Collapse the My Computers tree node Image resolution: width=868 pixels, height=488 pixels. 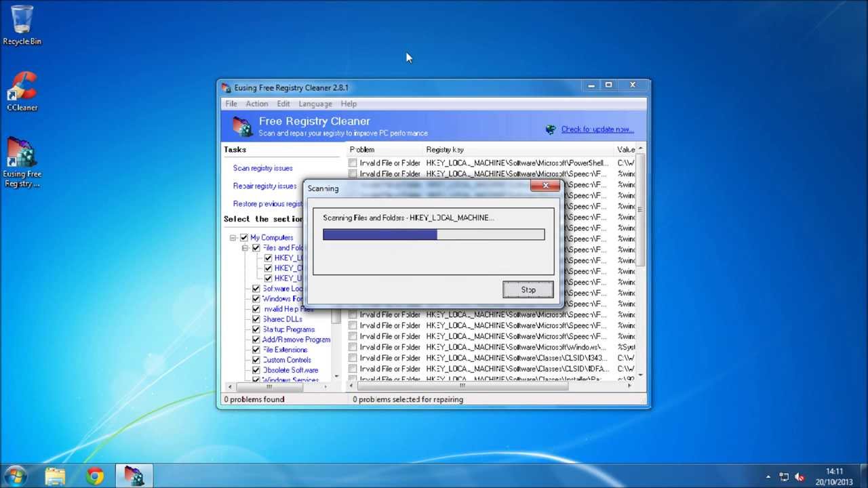coord(233,238)
